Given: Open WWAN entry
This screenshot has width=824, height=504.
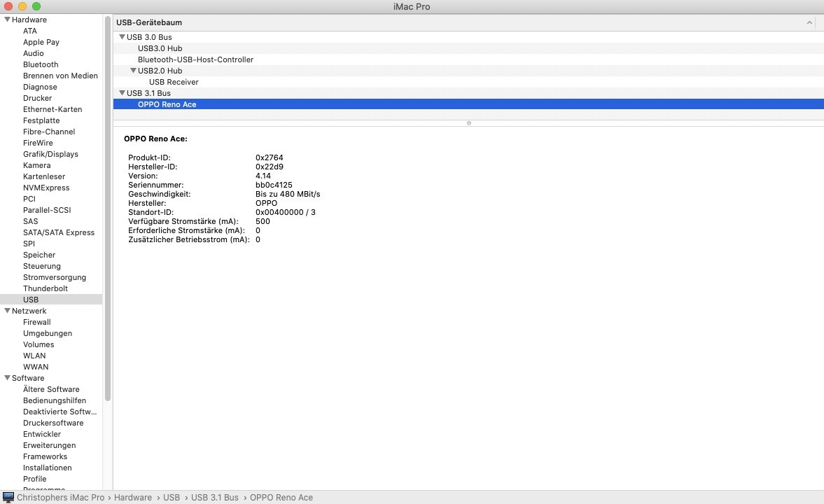Looking at the screenshot, I should [x=36, y=367].
